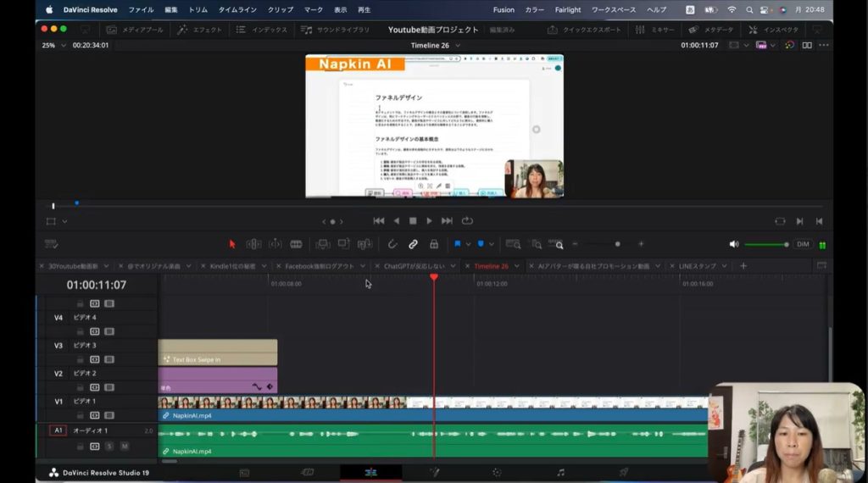The width and height of the screenshot is (868, 483).
Task: Toggle loop playback in the viewer
Action: point(467,221)
